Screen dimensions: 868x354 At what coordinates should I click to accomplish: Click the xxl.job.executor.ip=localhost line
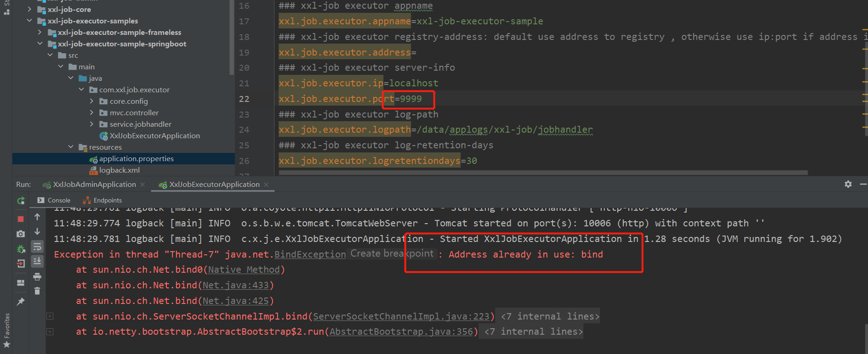click(359, 83)
